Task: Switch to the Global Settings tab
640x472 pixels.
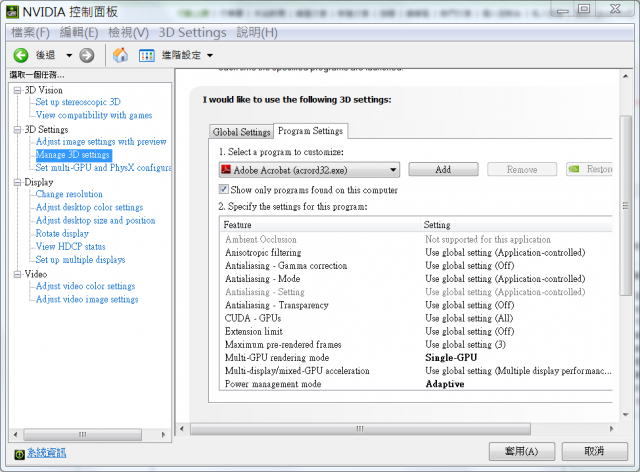Action: (x=241, y=132)
